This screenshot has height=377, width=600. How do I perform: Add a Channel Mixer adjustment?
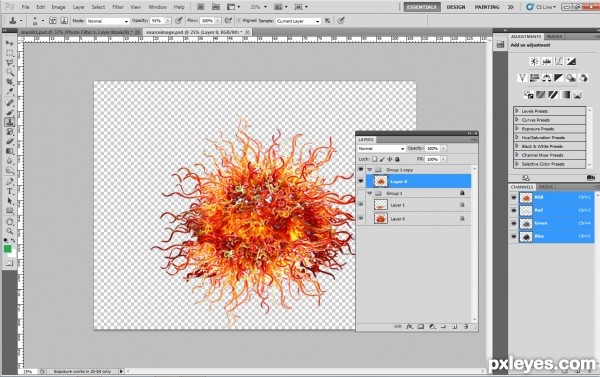tap(583, 78)
